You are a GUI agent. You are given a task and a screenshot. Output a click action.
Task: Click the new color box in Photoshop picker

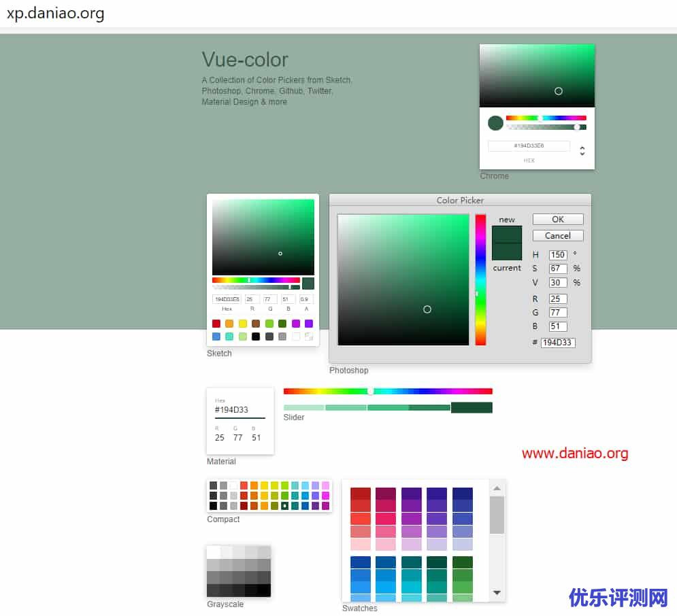[x=507, y=235]
